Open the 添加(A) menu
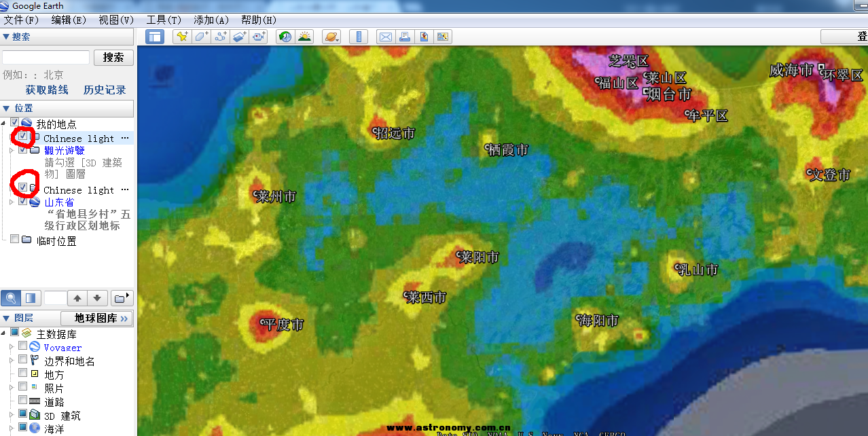This screenshot has width=868, height=436. (211, 20)
